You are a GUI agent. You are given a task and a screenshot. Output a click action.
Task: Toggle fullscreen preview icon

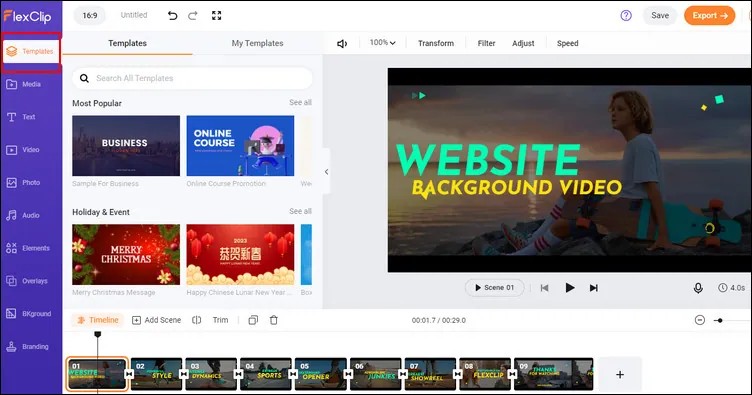[x=216, y=15]
